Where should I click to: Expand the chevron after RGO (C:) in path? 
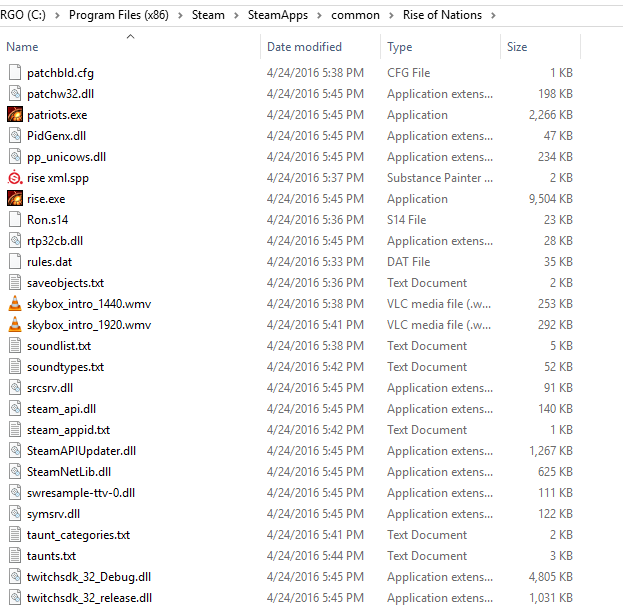(x=57, y=15)
